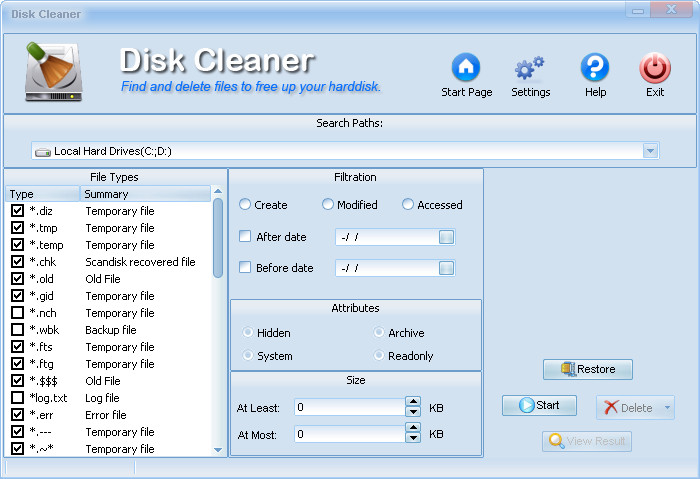Viewport: 700px width, 479px height.
Task: Click the file types scroll down arrow
Action: pyautogui.click(x=218, y=450)
